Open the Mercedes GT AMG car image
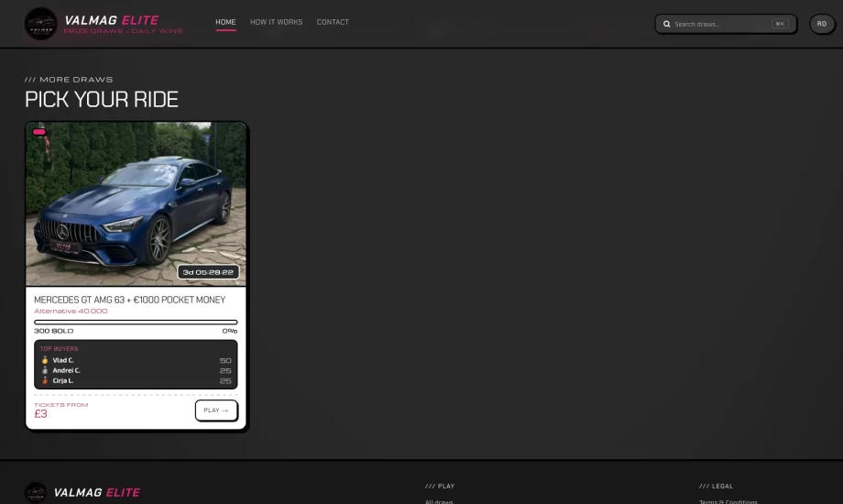 click(136, 203)
